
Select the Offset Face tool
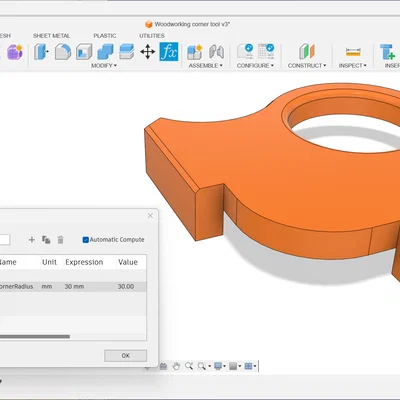127,52
